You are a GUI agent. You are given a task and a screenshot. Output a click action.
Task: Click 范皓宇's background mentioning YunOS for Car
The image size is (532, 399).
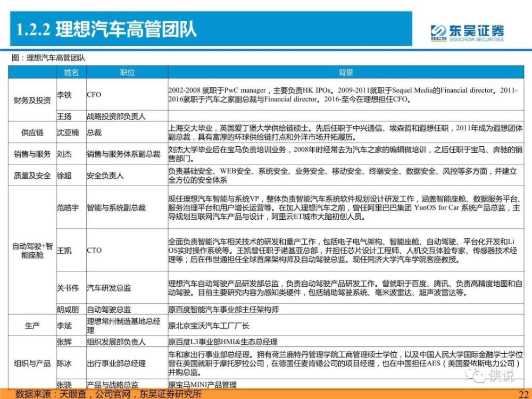[344, 207]
